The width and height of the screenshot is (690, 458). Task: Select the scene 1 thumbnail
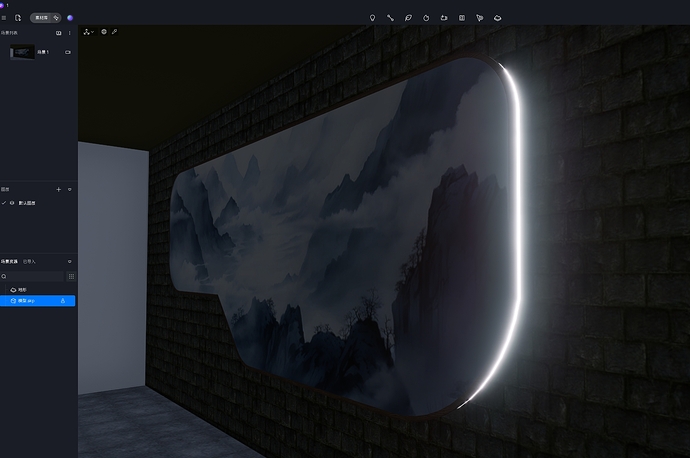click(x=22, y=52)
